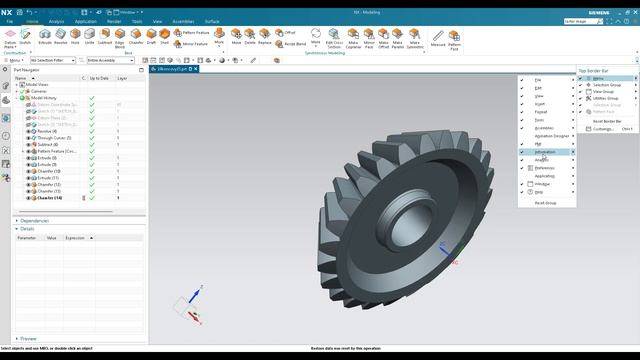Click the command finder search field
640x360 pixels.
pyautogui.click(x=580, y=21)
